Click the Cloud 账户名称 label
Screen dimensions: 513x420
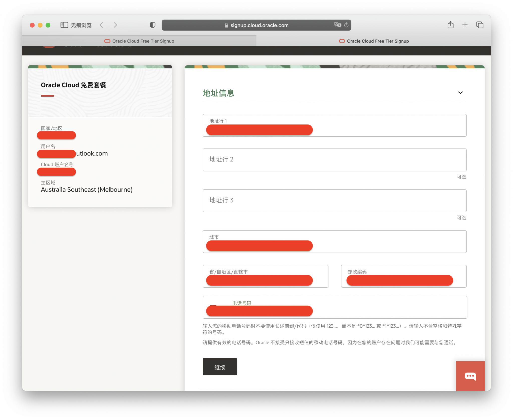click(x=57, y=164)
